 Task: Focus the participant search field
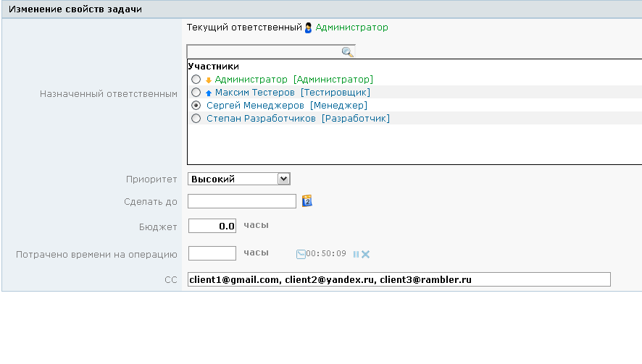point(263,52)
